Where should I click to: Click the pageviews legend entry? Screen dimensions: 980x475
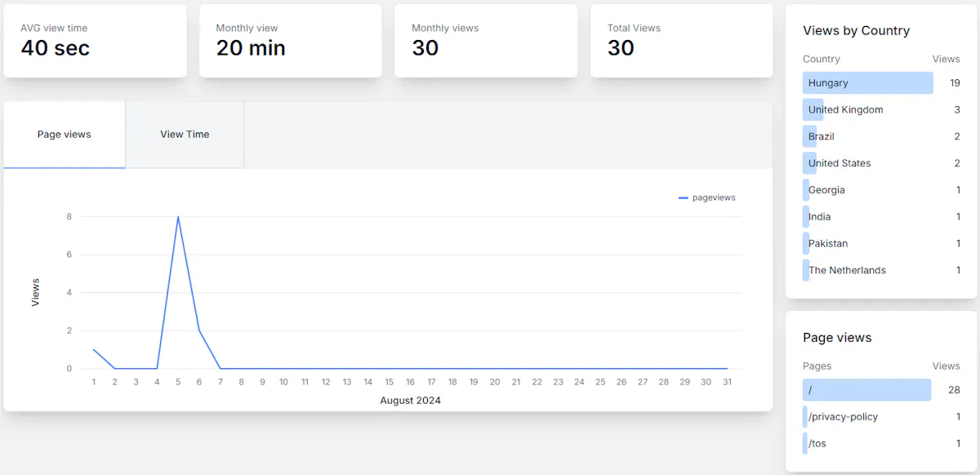(707, 198)
